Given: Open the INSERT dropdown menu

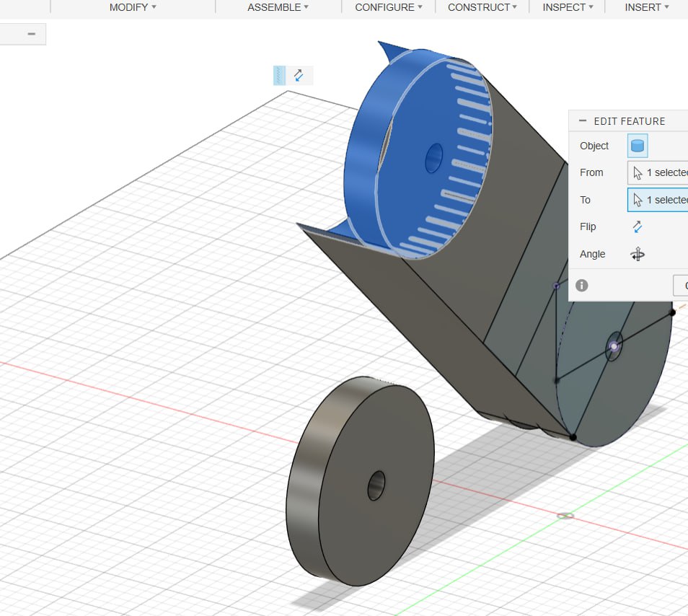Looking at the screenshot, I should coord(647,7).
